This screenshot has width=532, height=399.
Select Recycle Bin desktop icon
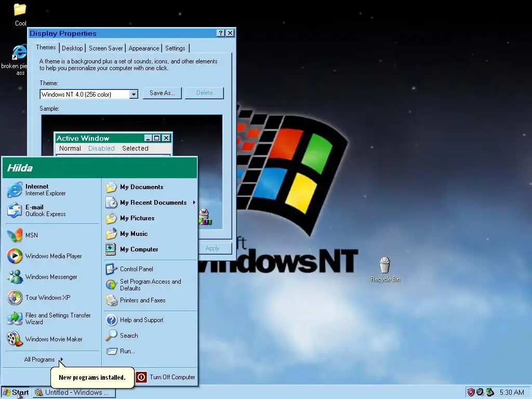[x=385, y=270]
